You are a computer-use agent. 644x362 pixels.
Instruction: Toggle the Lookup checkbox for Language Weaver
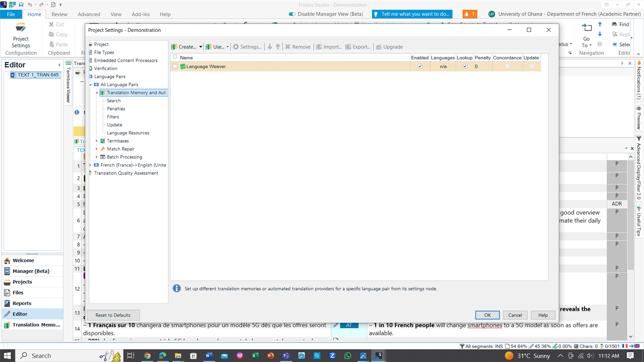click(465, 66)
